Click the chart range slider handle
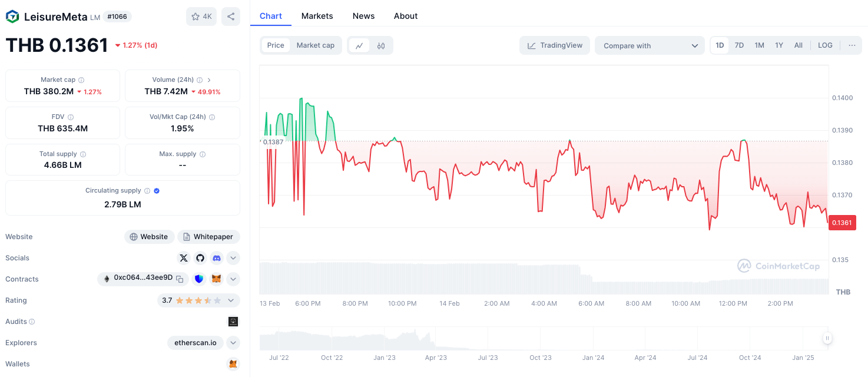Screen dimensions: 868x377 [827, 338]
